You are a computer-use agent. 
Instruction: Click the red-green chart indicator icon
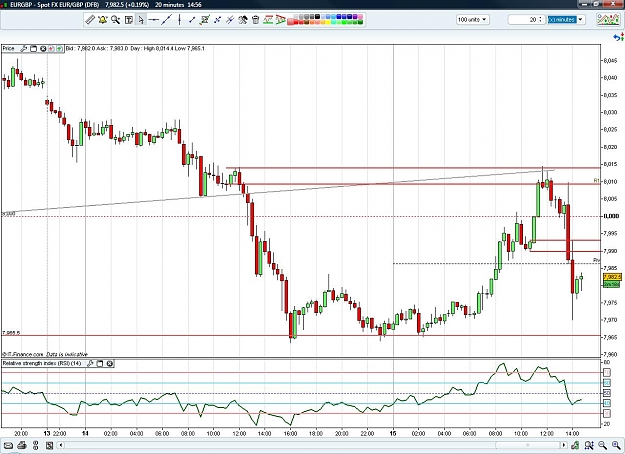click(x=268, y=20)
